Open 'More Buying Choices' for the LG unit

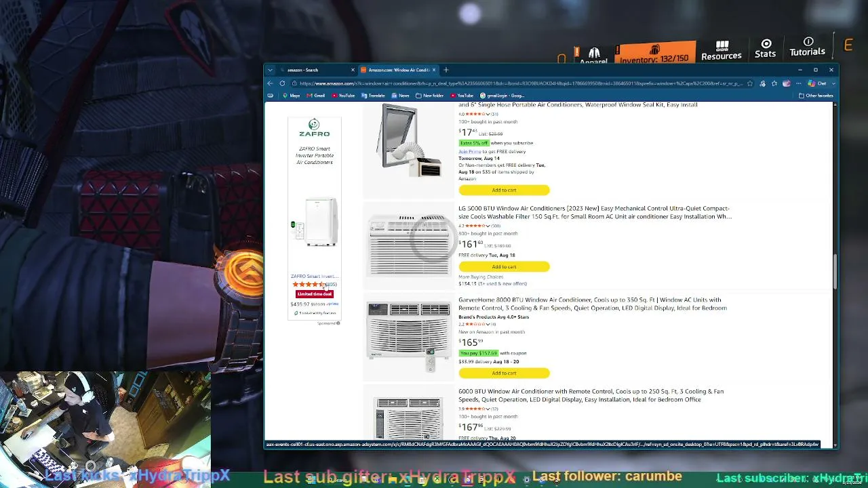[x=481, y=277]
